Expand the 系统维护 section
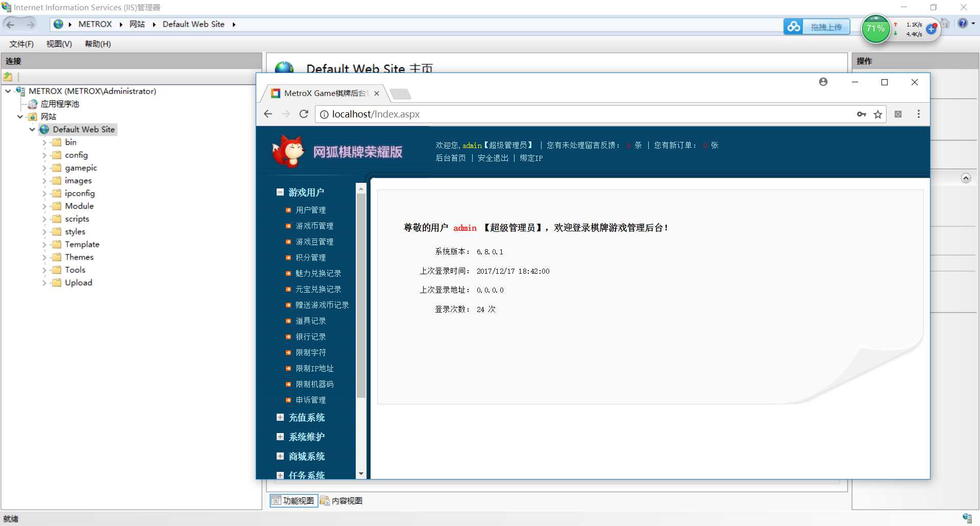 (280, 437)
